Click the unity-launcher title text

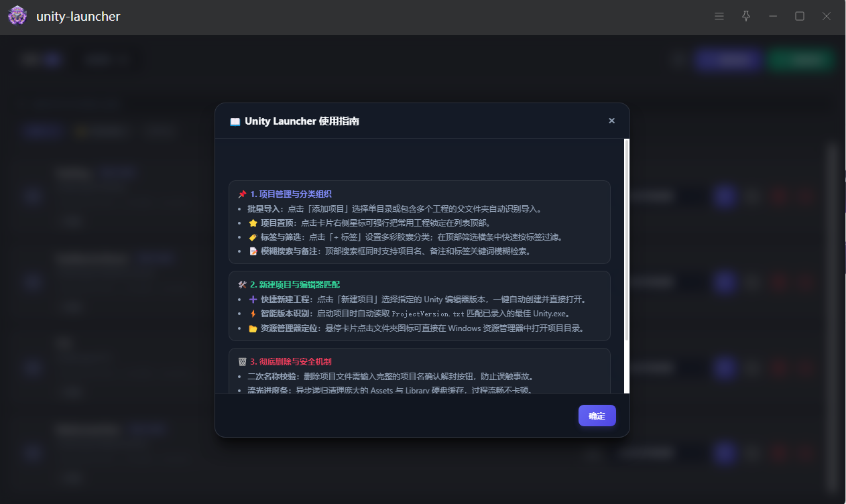(78, 16)
